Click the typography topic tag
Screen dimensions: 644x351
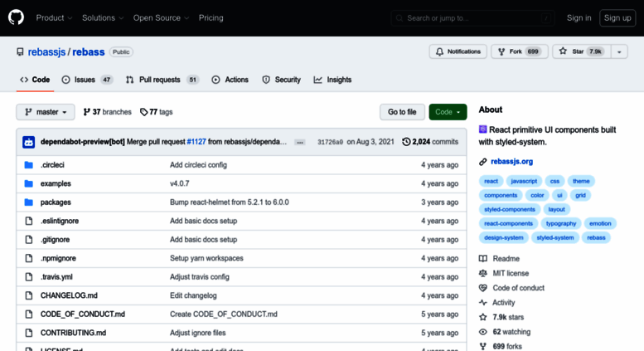point(561,223)
